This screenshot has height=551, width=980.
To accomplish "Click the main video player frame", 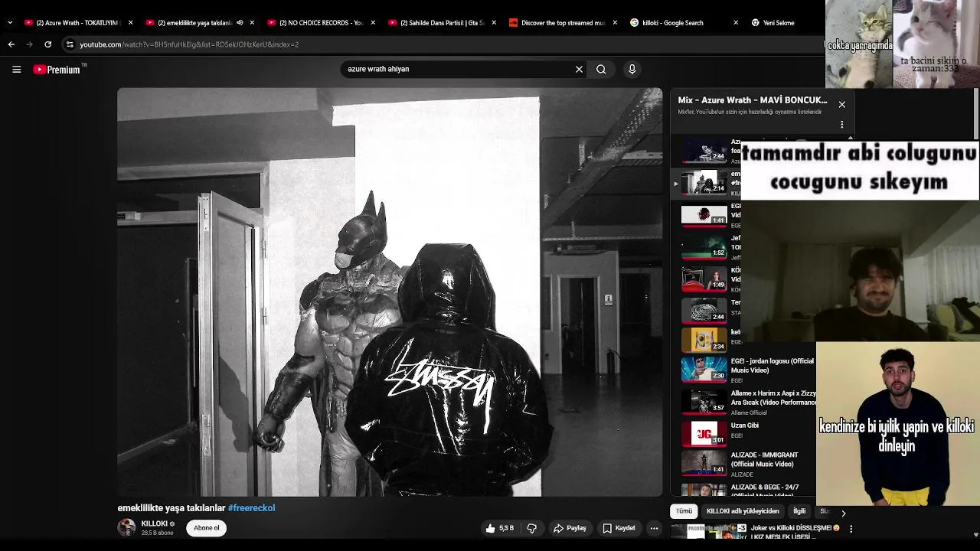I will [390, 292].
